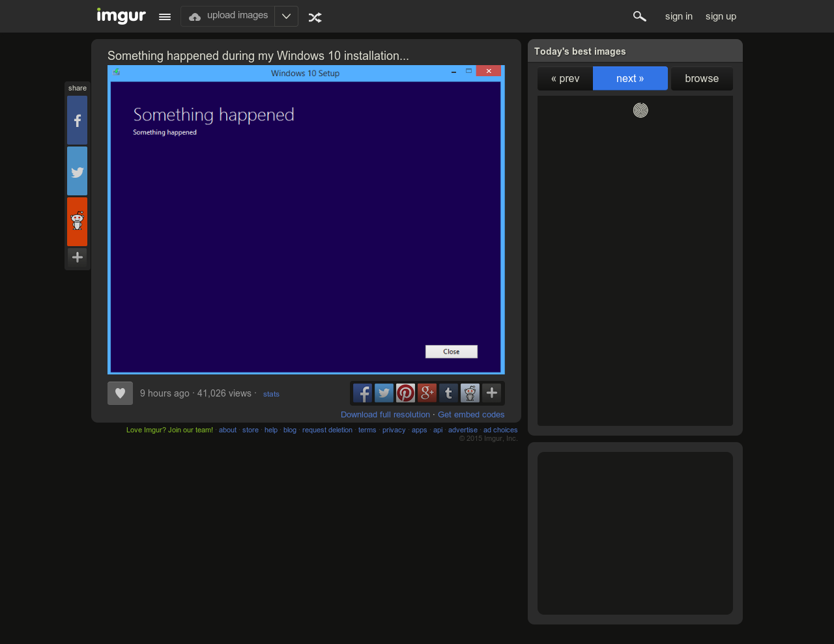Open the blog footer link

click(290, 430)
